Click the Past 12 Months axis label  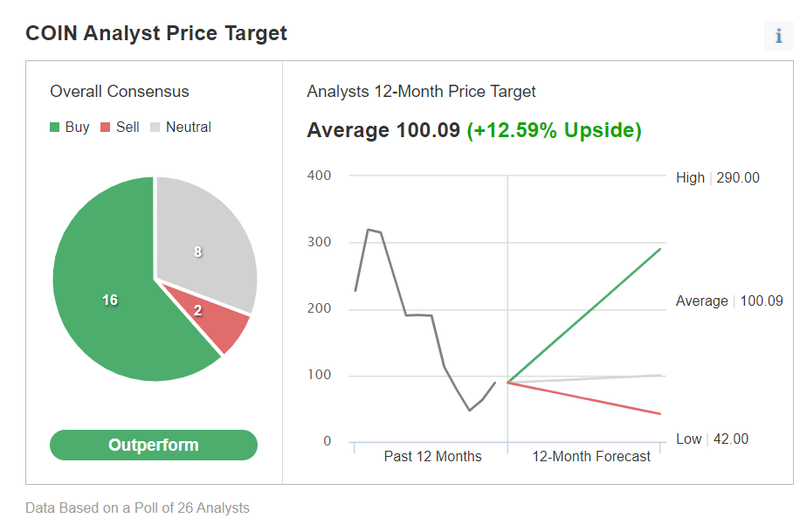[432, 456]
